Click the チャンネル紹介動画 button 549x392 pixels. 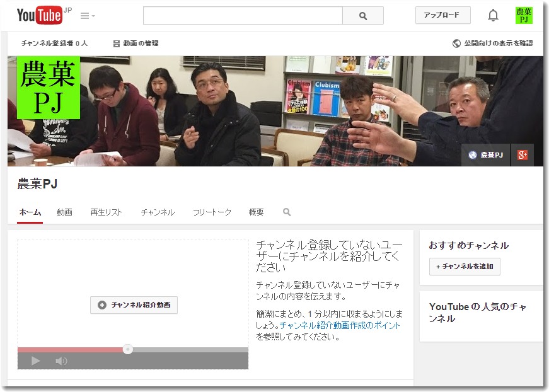(134, 304)
